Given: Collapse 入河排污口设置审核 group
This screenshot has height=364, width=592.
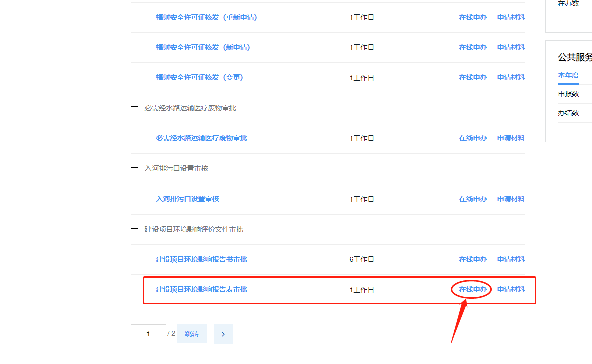Looking at the screenshot, I should tap(134, 168).
